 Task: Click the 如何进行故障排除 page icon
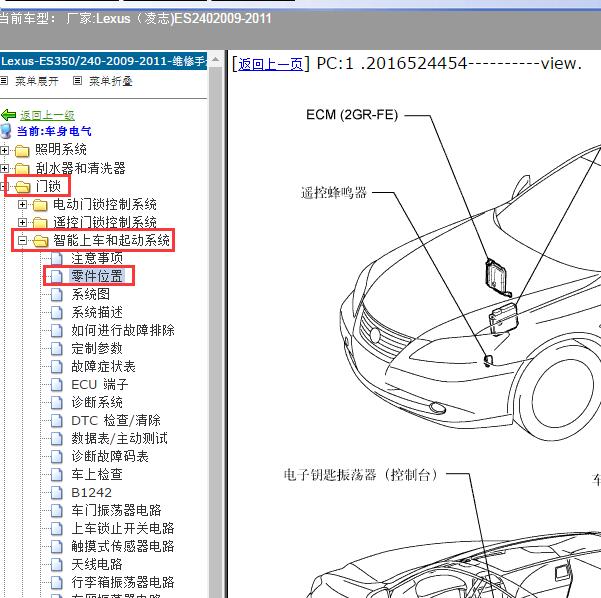57,330
